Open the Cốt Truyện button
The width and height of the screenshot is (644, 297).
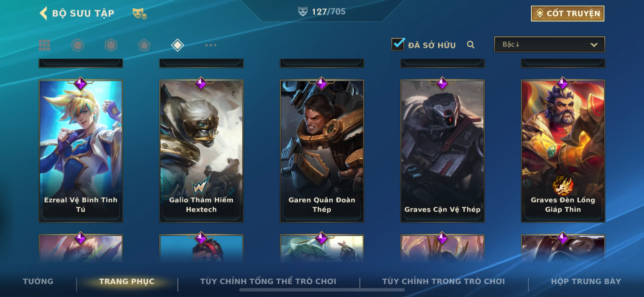tap(568, 14)
